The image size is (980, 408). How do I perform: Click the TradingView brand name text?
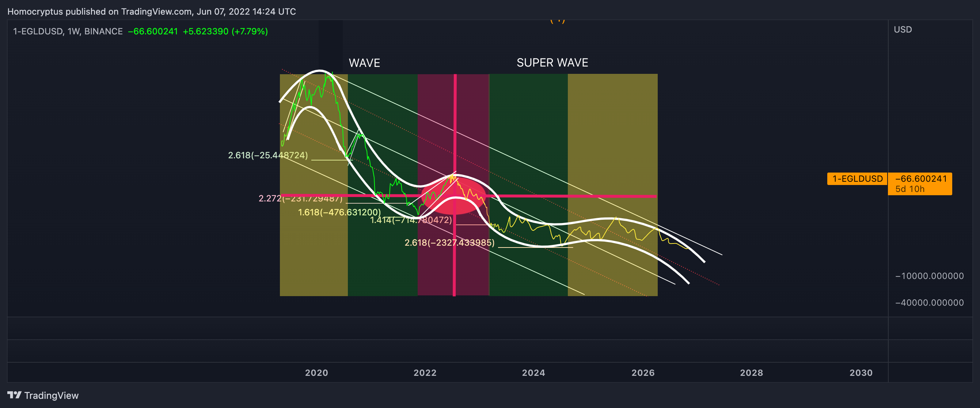click(52, 396)
